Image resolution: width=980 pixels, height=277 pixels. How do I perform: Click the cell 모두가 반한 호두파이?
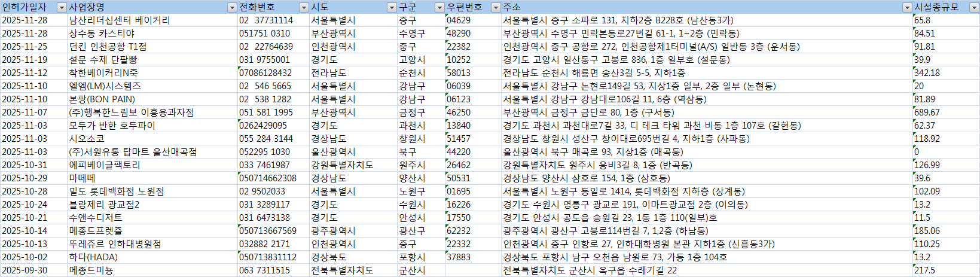tap(152, 126)
